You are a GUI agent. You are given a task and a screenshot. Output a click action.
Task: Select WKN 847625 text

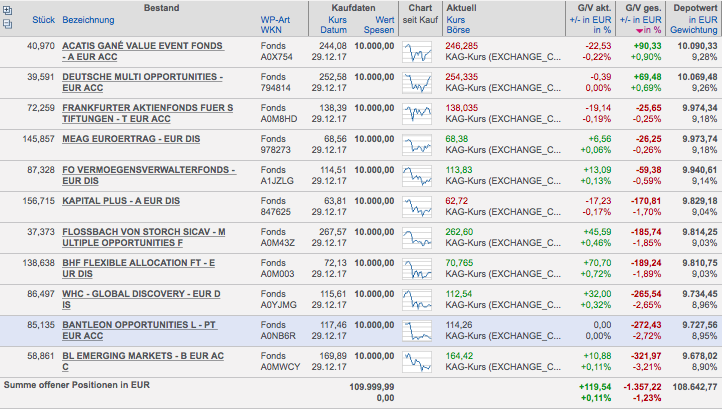(x=275, y=212)
